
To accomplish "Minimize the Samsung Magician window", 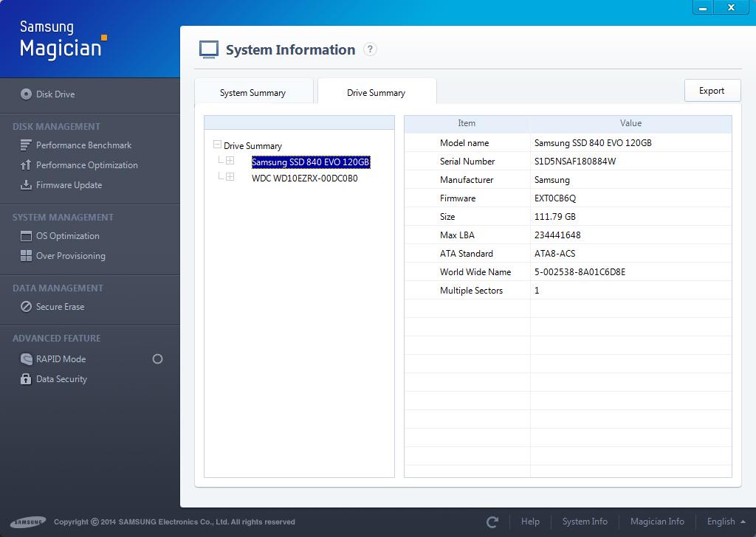I will [703, 7].
